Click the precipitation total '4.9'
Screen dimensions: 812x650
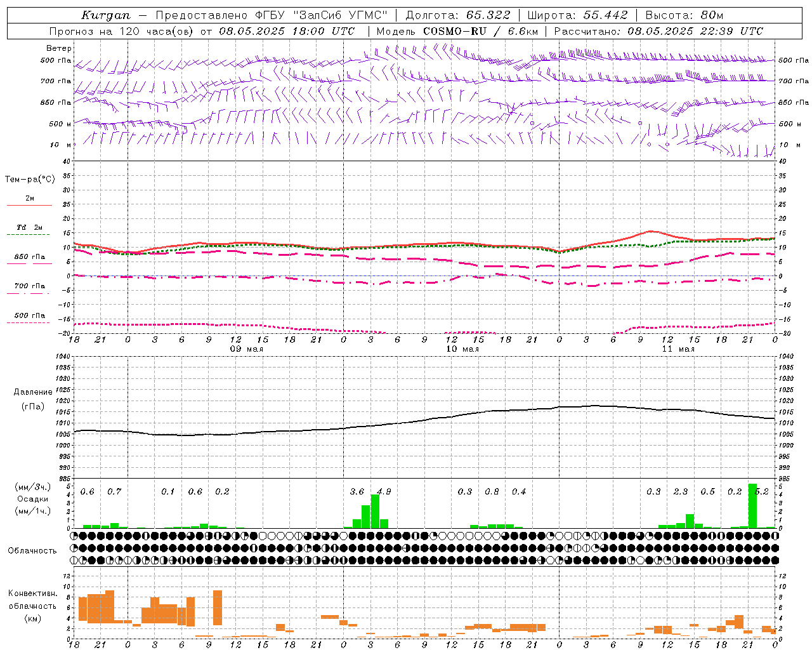384,491
